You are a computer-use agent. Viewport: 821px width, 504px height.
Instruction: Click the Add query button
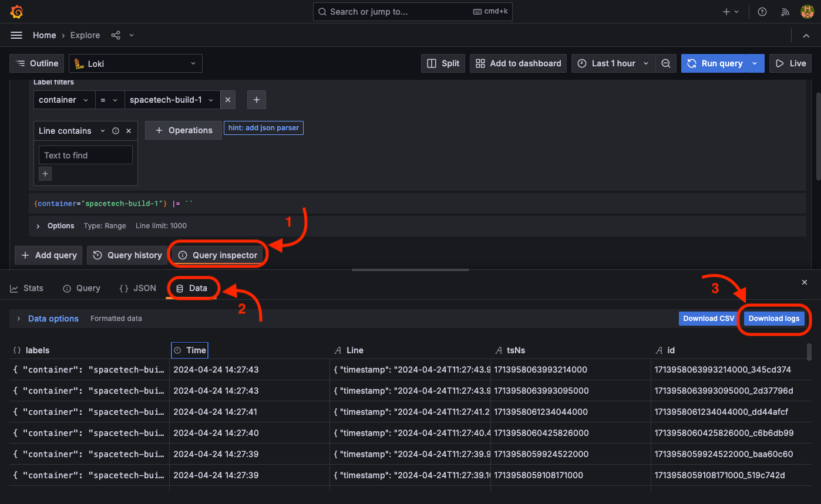(x=49, y=255)
